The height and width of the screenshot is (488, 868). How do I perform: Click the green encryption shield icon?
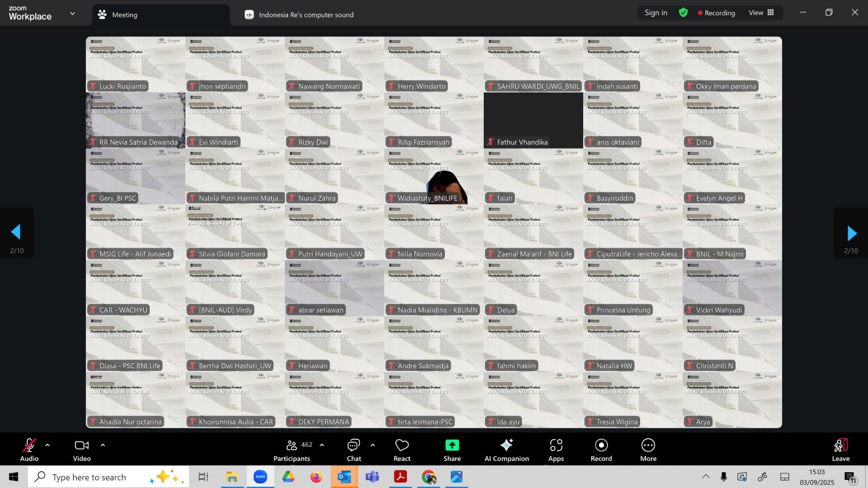pos(683,12)
